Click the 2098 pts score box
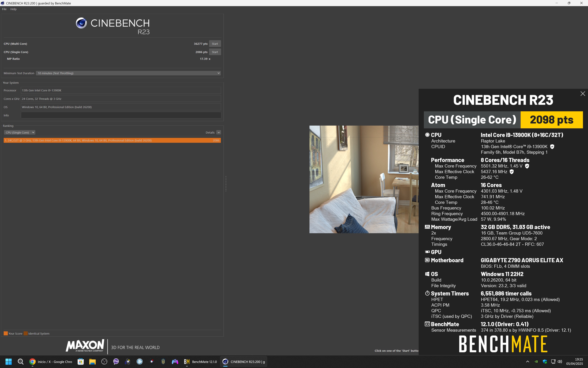 pos(552,120)
